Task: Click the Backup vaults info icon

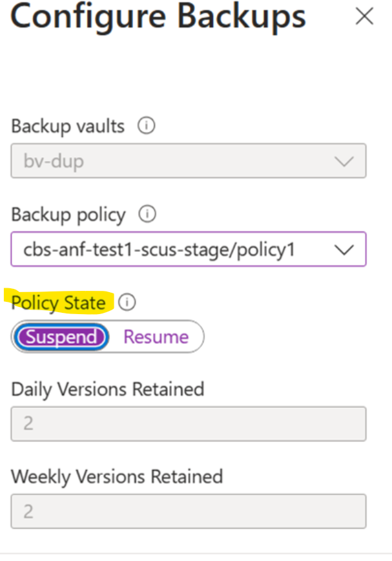Action: (x=147, y=127)
